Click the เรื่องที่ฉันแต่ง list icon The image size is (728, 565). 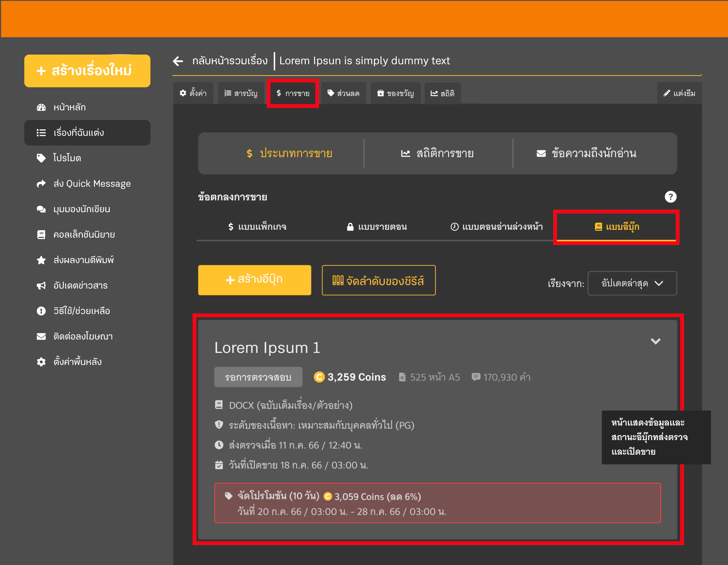pyautogui.click(x=41, y=132)
